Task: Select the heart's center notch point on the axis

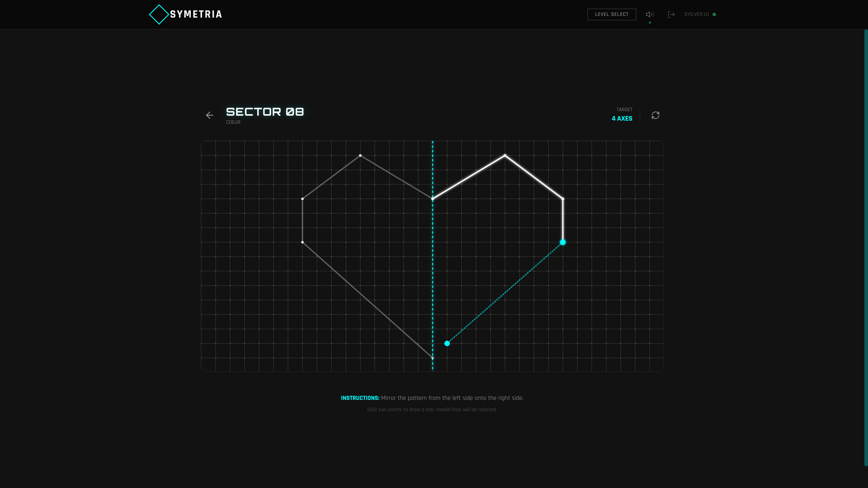Action: point(433,199)
